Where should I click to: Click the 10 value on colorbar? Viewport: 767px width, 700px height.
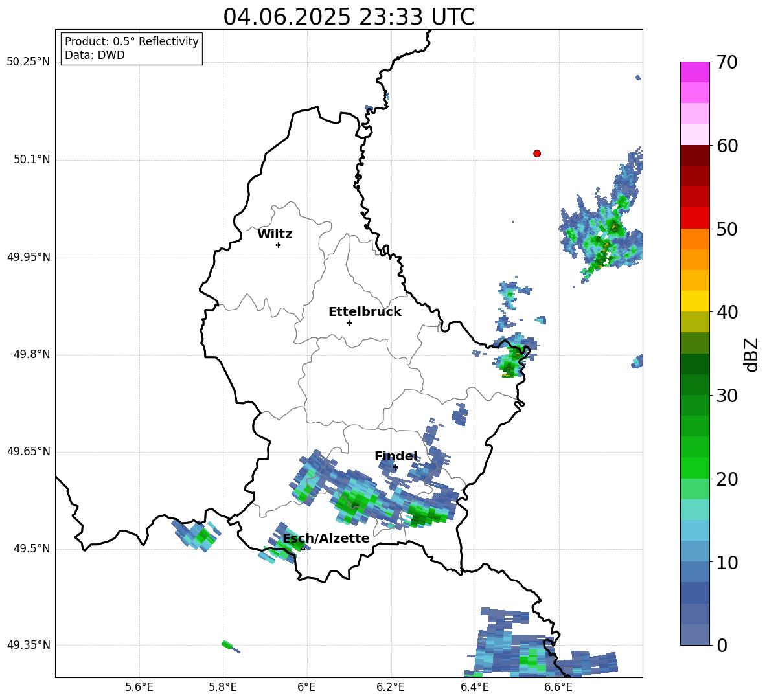[x=727, y=562]
